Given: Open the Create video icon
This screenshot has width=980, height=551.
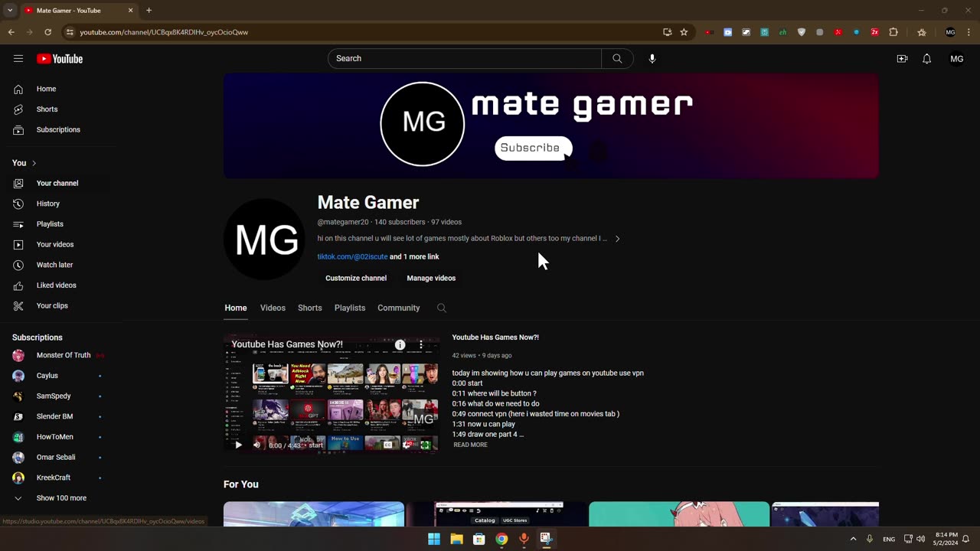Looking at the screenshot, I should pos(903,59).
